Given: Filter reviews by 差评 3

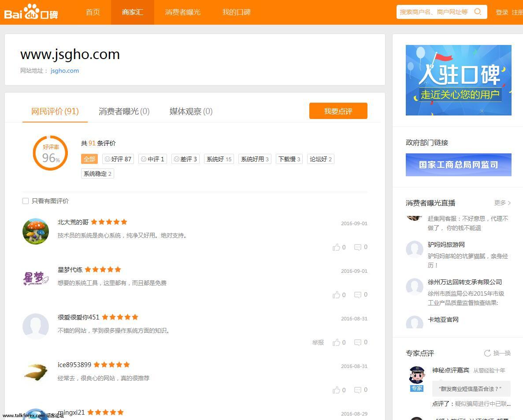Looking at the screenshot, I should click(185, 159).
